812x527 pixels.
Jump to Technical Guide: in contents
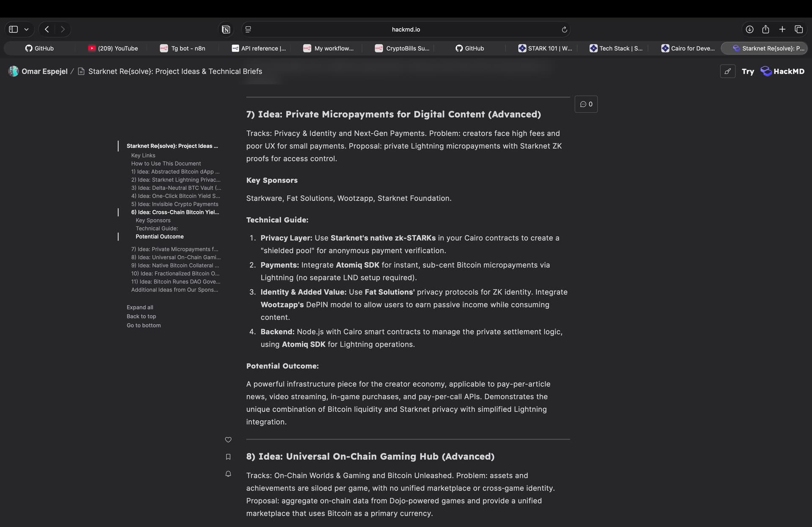(156, 229)
